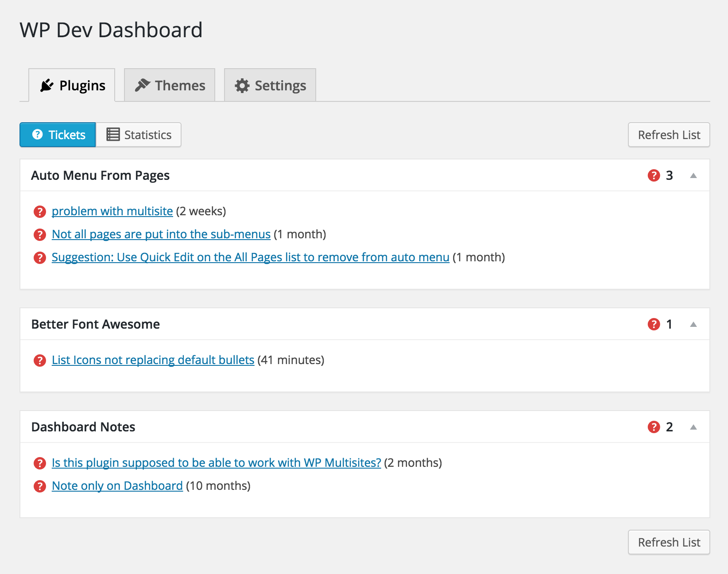Click the list icon on Statistics button

[x=113, y=135]
